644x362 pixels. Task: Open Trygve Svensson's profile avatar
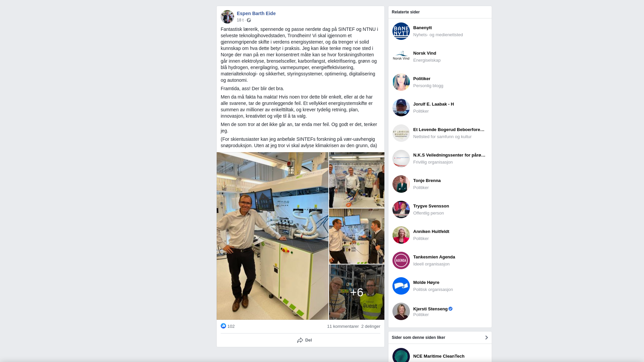pos(401,209)
